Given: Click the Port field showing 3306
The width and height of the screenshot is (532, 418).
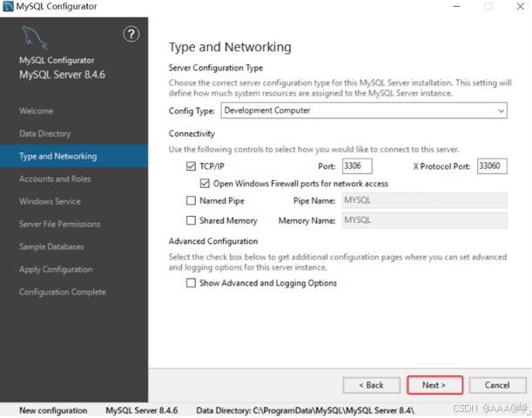Looking at the screenshot, I should pos(357,166).
